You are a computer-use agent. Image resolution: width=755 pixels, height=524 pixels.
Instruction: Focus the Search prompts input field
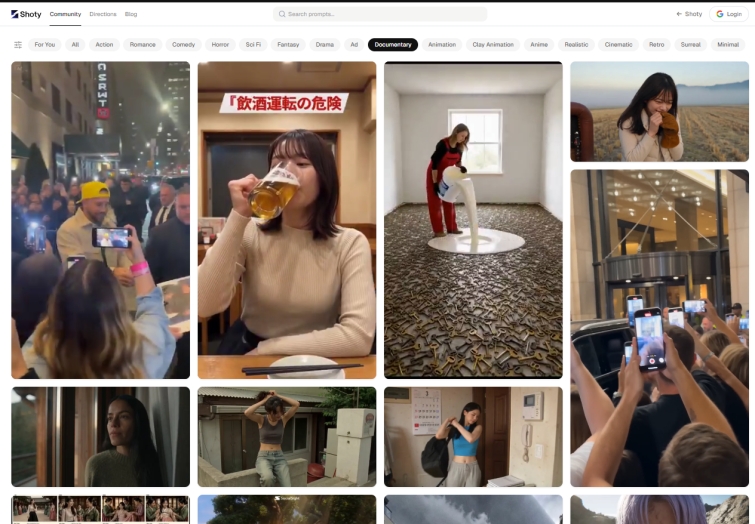[380, 14]
